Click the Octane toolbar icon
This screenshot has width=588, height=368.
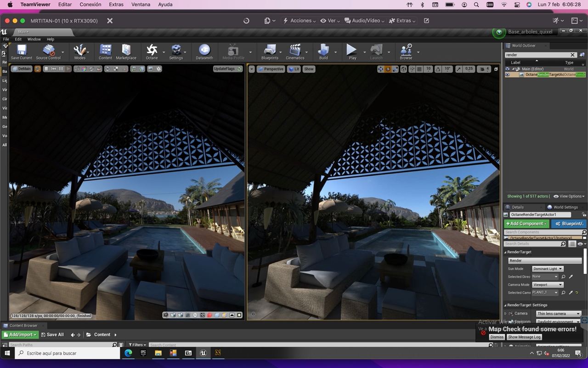[152, 52]
